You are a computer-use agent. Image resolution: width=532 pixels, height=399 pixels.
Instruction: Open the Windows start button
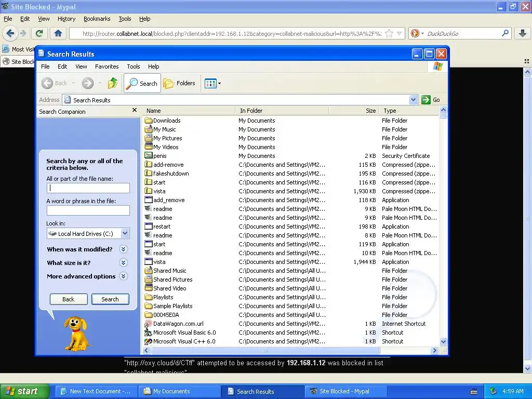coord(24,391)
